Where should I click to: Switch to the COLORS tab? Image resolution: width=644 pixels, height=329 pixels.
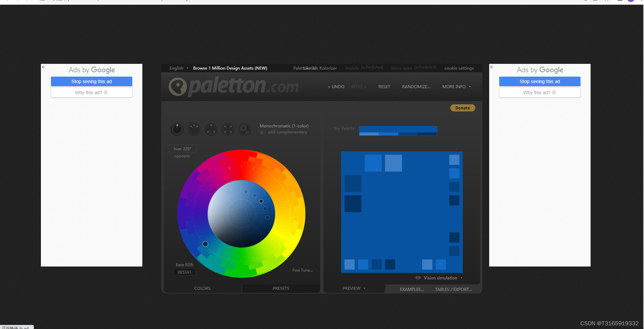pos(202,288)
